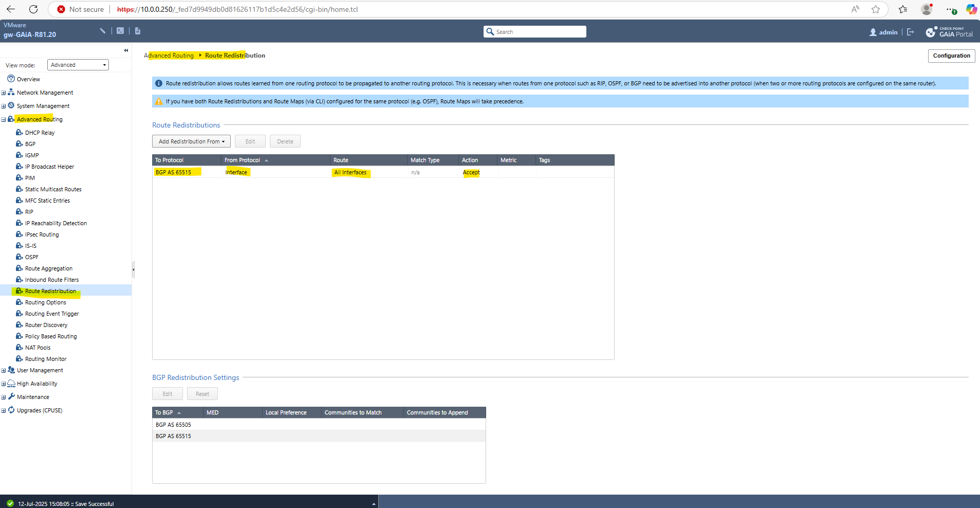Open the View mode Advanced dropdown
980x508 pixels.
(78, 65)
